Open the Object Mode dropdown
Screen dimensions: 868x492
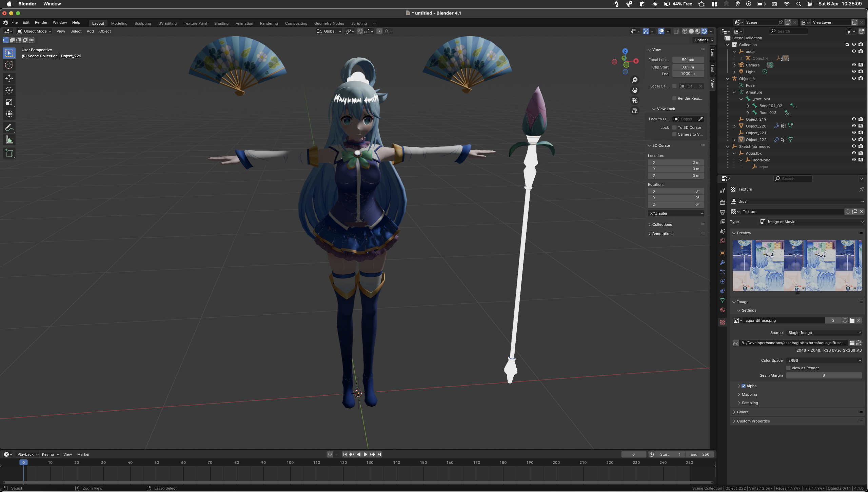pos(34,31)
